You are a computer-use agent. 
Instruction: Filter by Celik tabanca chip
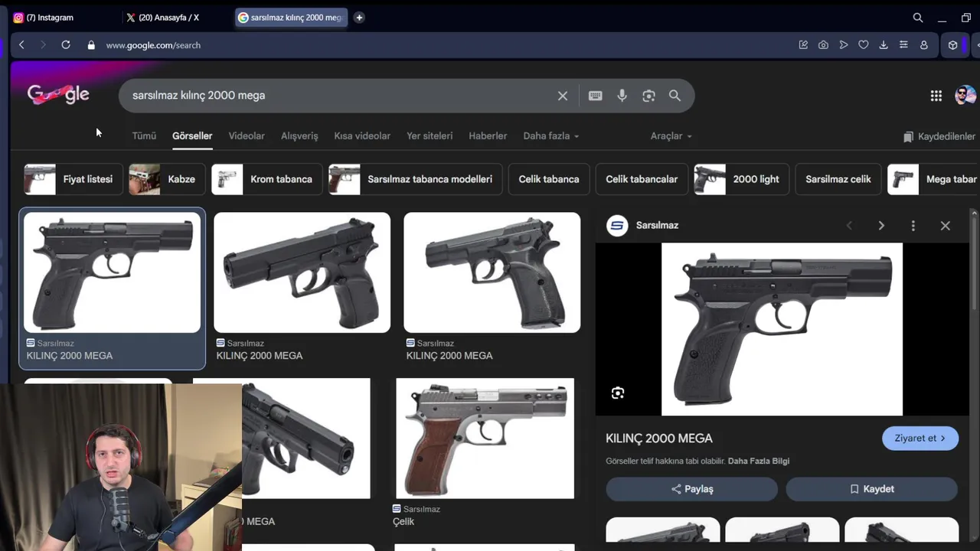549,179
